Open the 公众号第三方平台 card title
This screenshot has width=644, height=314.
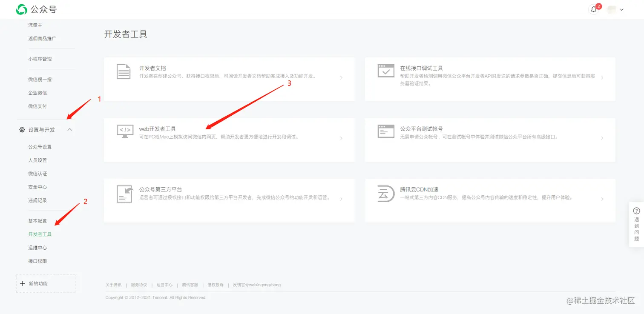click(x=161, y=189)
